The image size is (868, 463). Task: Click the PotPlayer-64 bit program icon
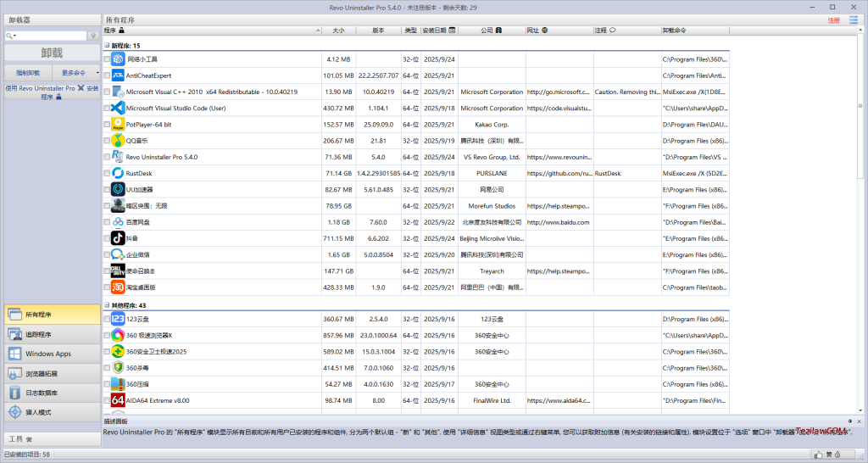(x=118, y=124)
